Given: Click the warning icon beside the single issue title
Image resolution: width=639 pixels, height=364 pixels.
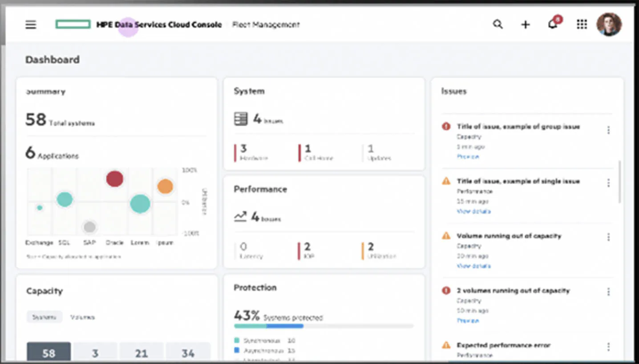Looking at the screenshot, I should [x=446, y=181].
